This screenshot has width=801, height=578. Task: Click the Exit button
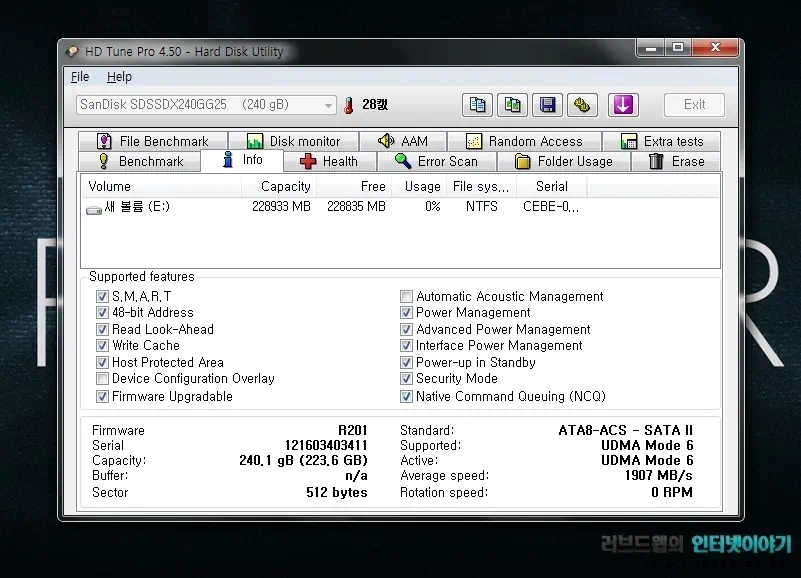(694, 104)
